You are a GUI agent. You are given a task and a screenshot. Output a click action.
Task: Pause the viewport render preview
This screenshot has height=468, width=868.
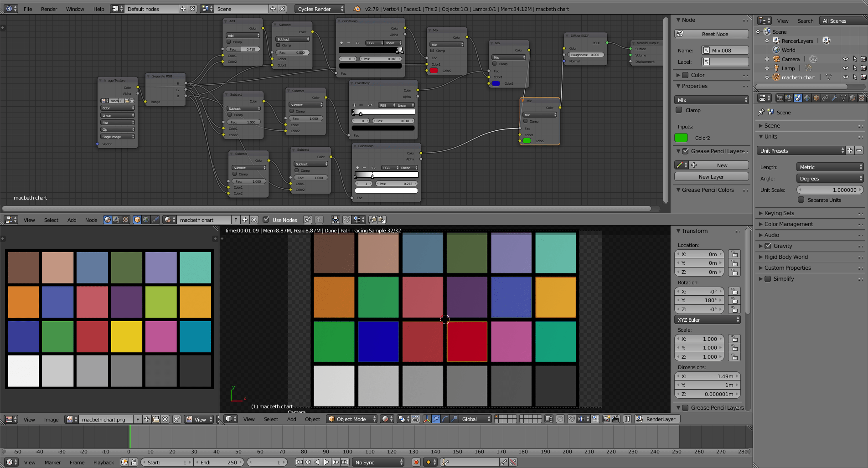tap(627, 419)
